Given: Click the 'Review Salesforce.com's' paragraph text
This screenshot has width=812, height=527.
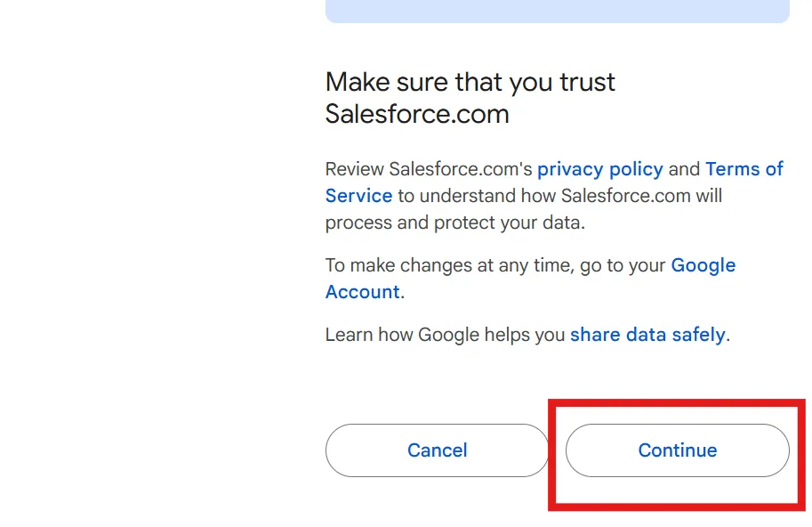Looking at the screenshot, I should coord(429,169).
